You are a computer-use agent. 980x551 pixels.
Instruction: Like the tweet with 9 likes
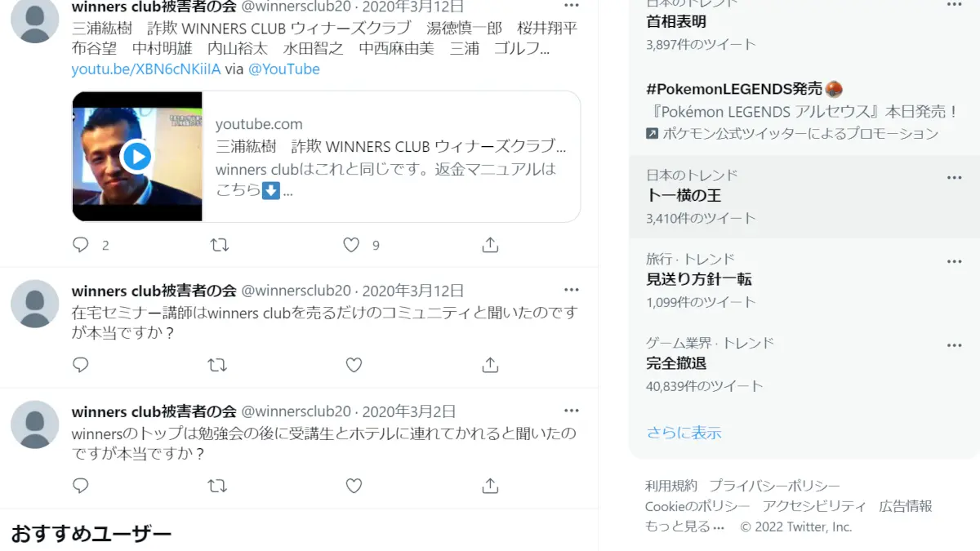click(351, 245)
